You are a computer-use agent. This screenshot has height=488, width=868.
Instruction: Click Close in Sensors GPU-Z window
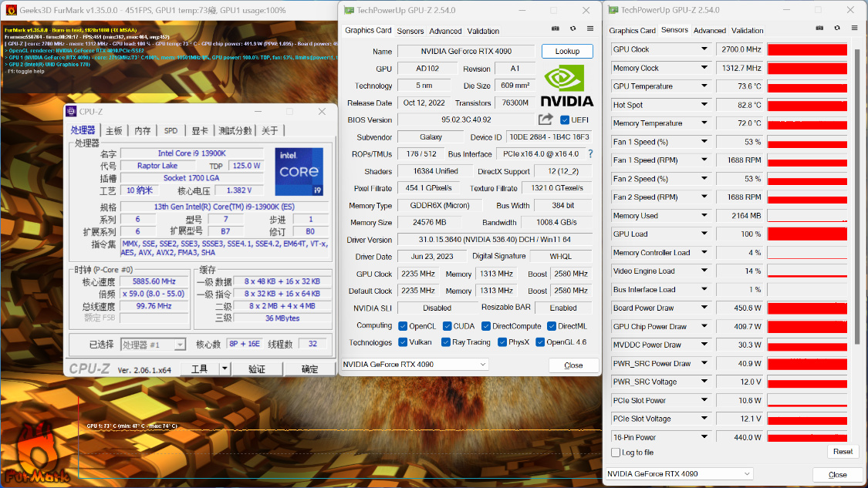click(837, 475)
